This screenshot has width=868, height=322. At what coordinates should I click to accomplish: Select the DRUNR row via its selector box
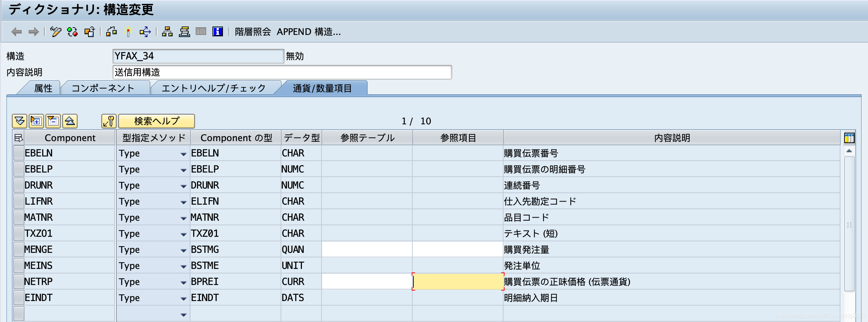(19, 185)
